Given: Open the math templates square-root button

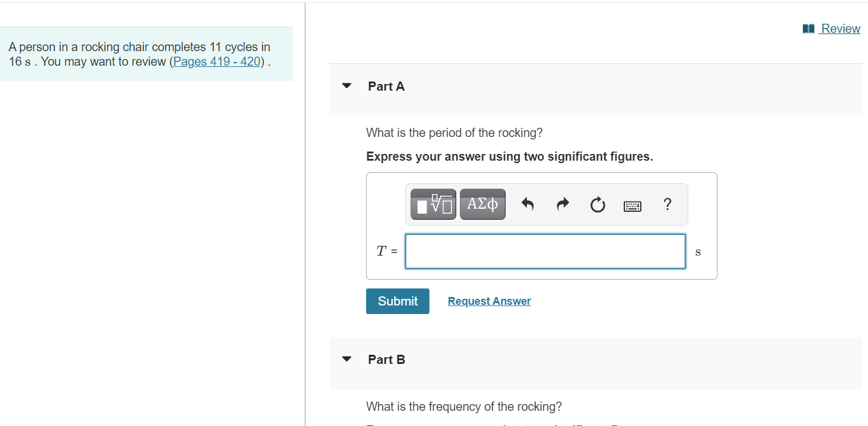Looking at the screenshot, I should [433, 204].
